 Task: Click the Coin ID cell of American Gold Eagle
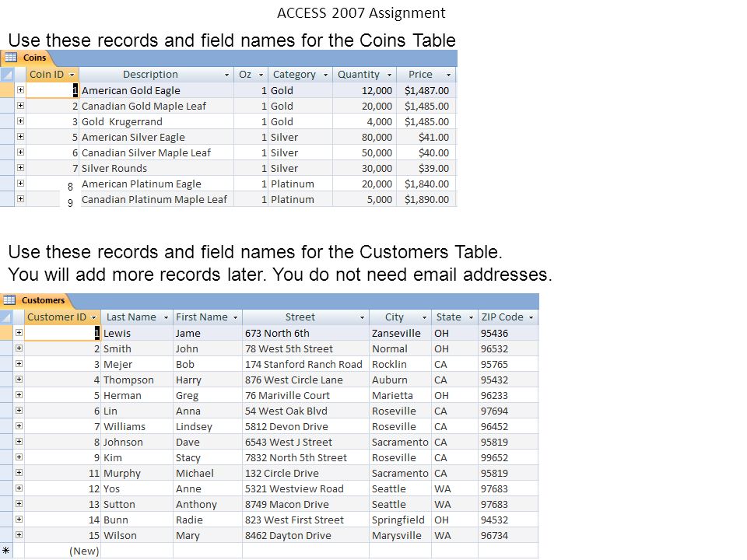click(52, 90)
